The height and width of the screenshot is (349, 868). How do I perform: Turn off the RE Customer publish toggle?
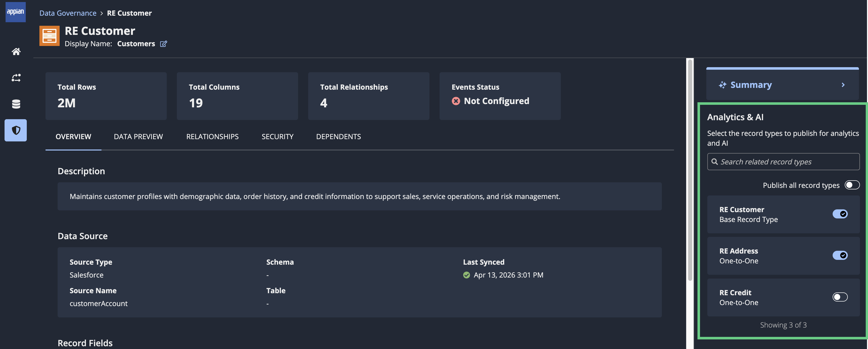tap(840, 214)
